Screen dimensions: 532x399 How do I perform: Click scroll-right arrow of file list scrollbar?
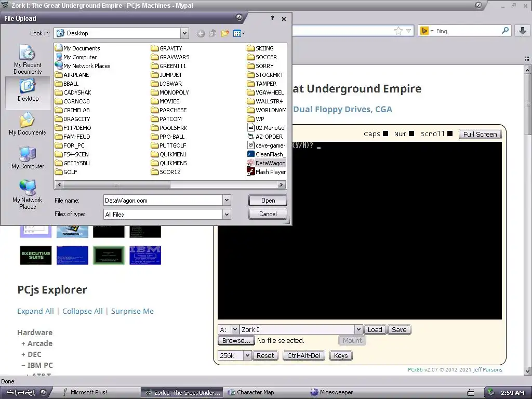281,185
